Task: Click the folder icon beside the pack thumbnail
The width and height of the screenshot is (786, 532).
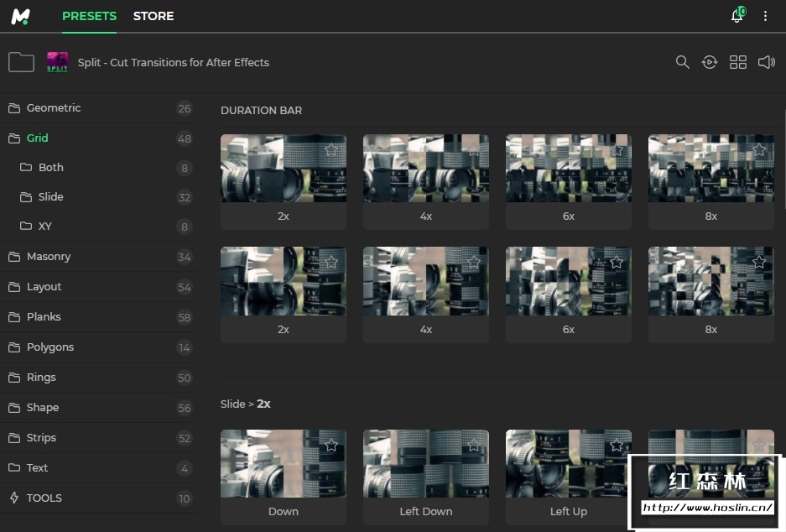Action: pos(21,62)
